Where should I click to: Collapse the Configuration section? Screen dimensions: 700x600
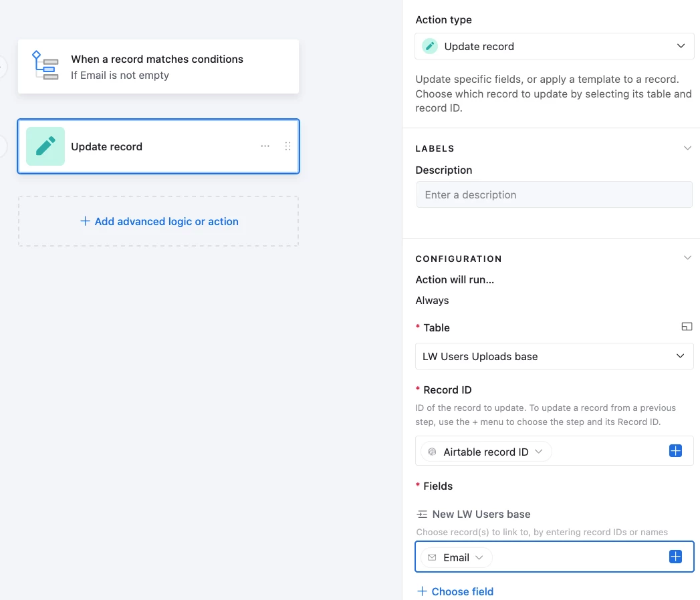coord(687,258)
